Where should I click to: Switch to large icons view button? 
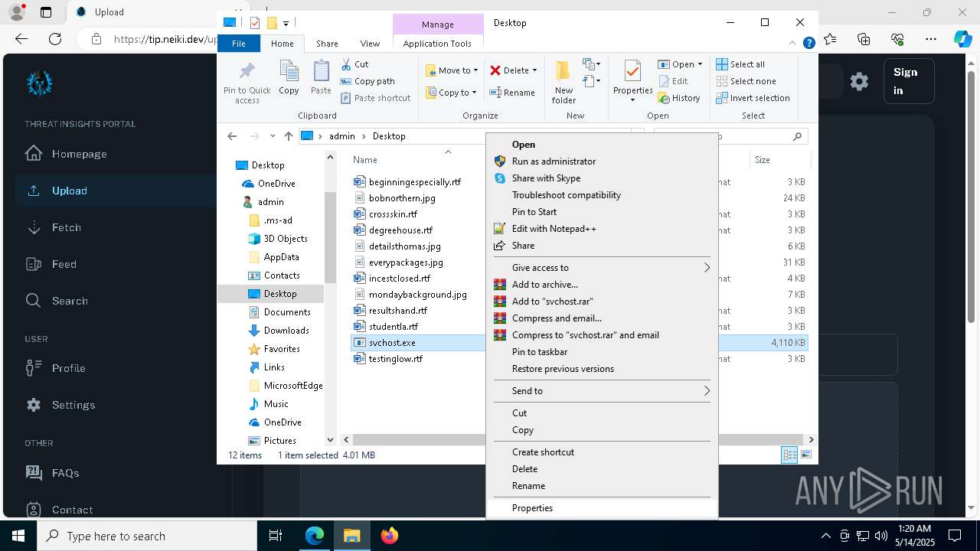tap(805, 455)
